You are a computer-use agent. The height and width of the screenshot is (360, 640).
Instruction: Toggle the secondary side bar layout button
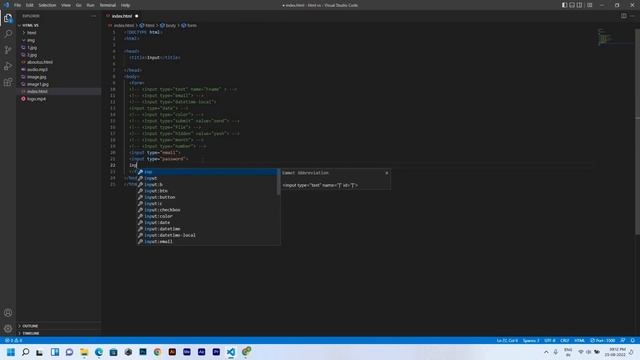point(579,5)
